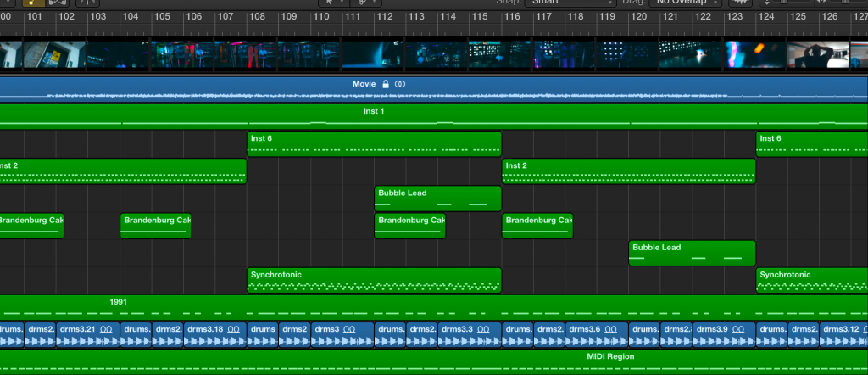Select the Brandenburg Cak region starting at bar 116

[x=537, y=226]
